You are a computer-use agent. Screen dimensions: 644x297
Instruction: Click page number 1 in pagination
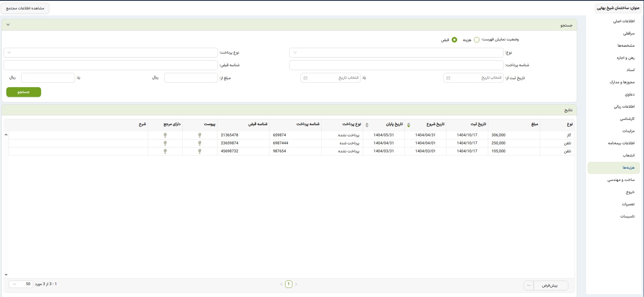[x=289, y=284]
